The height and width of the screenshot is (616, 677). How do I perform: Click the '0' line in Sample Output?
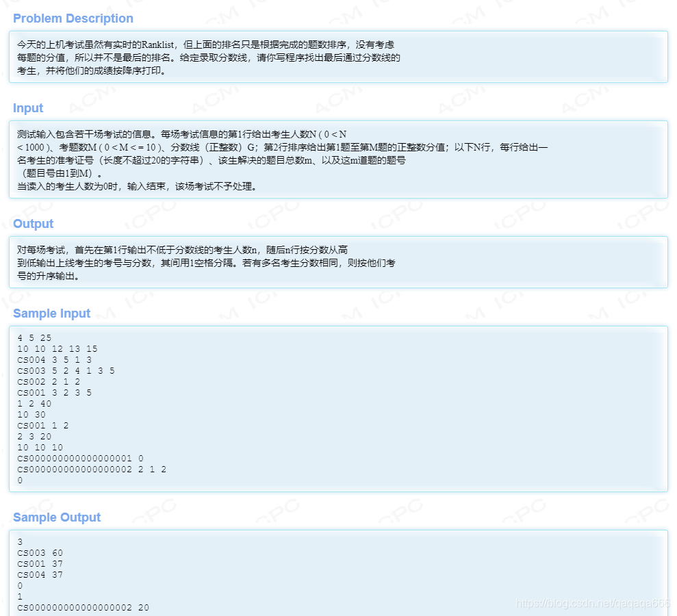[x=20, y=586]
